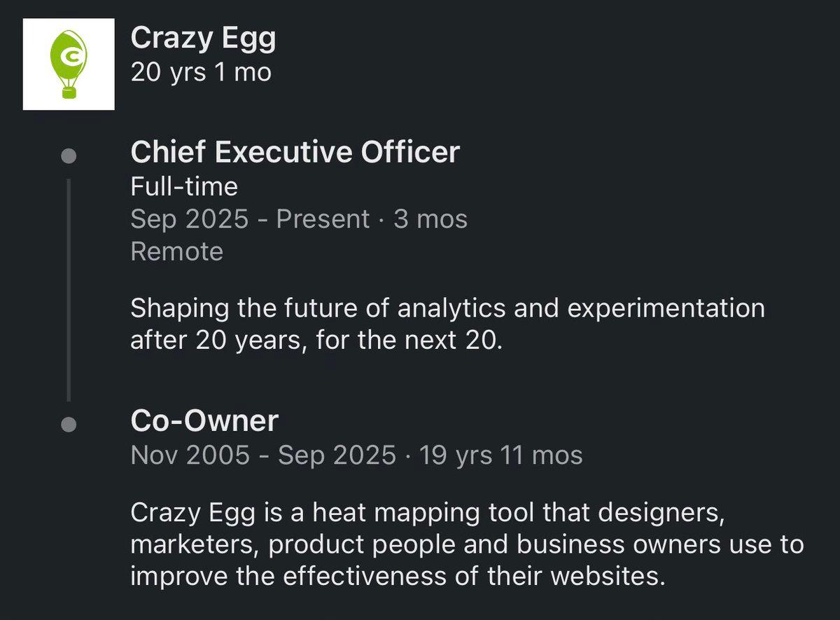Click the 'Full-time' employment type label
Viewport: 840px width, 620px height.
(185, 186)
